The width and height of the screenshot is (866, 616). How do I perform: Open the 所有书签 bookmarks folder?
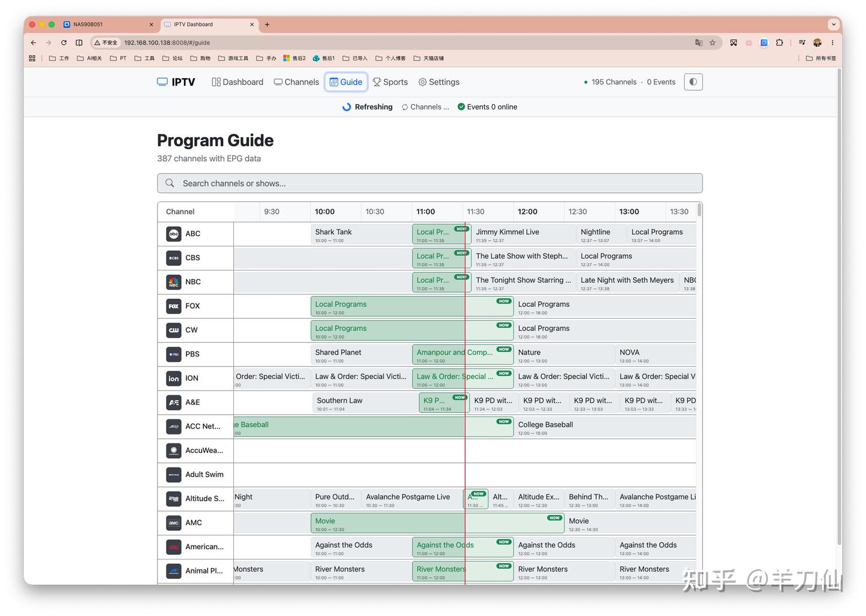pos(821,58)
